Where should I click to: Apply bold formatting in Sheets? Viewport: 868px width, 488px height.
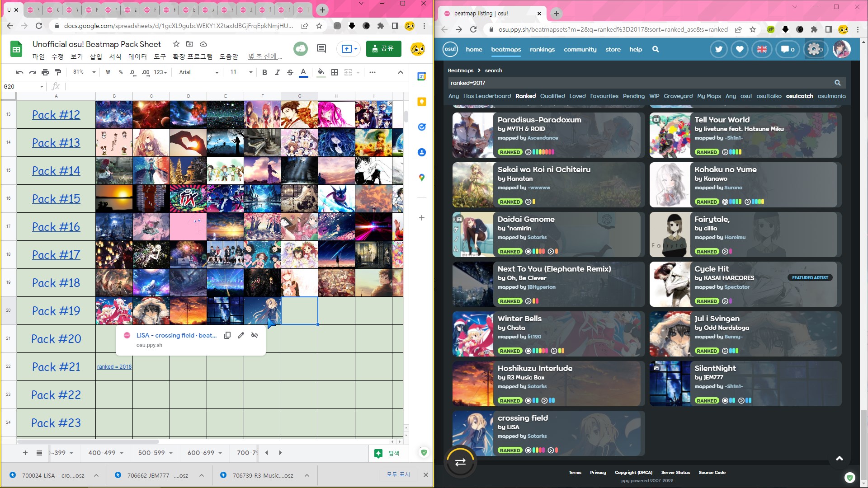click(264, 72)
